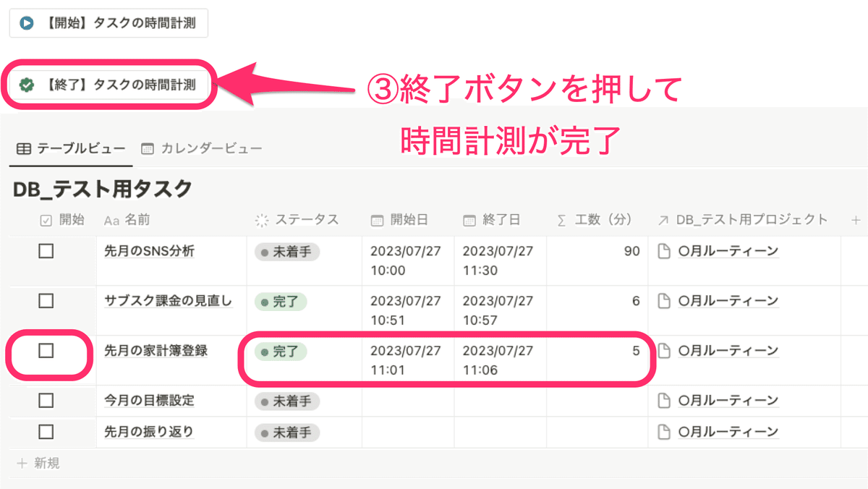This screenshot has height=489, width=868.
Task: Click page icon in サブスク課金の見直し project cell
Action: click(663, 302)
